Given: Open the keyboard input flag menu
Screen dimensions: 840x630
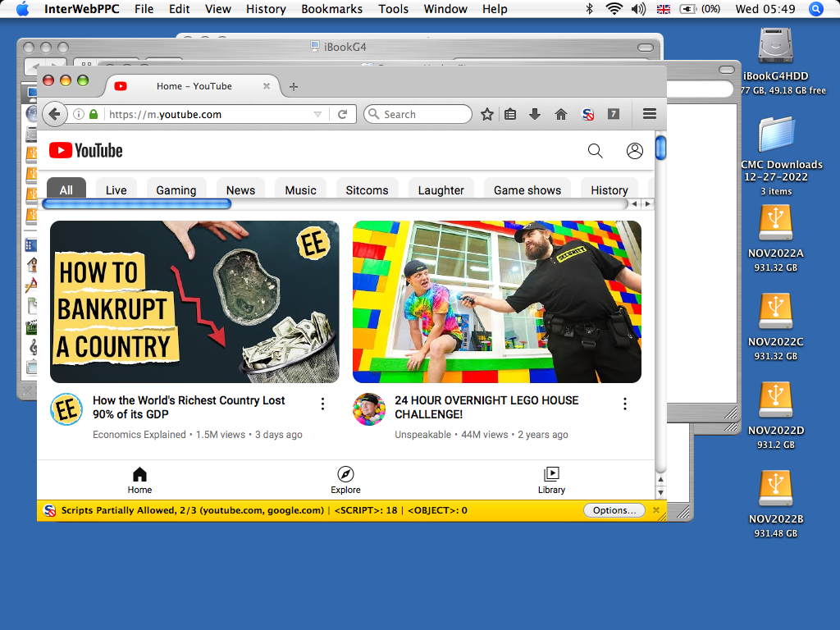Looking at the screenshot, I should (663, 9).
